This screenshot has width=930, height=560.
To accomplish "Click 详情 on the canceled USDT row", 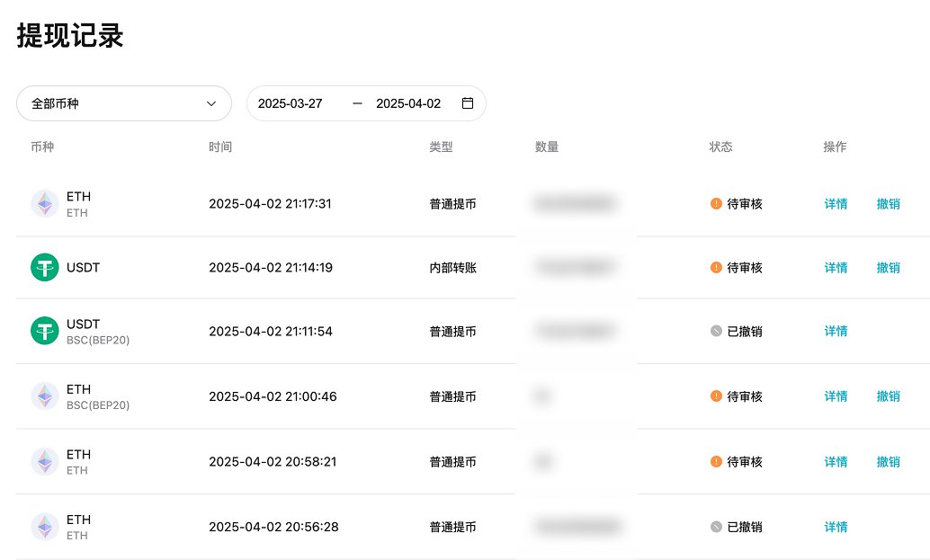I will pos(836,331).
